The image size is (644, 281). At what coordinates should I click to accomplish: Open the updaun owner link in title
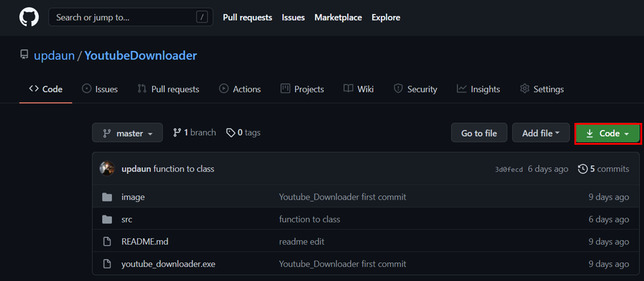coord(54,56)
